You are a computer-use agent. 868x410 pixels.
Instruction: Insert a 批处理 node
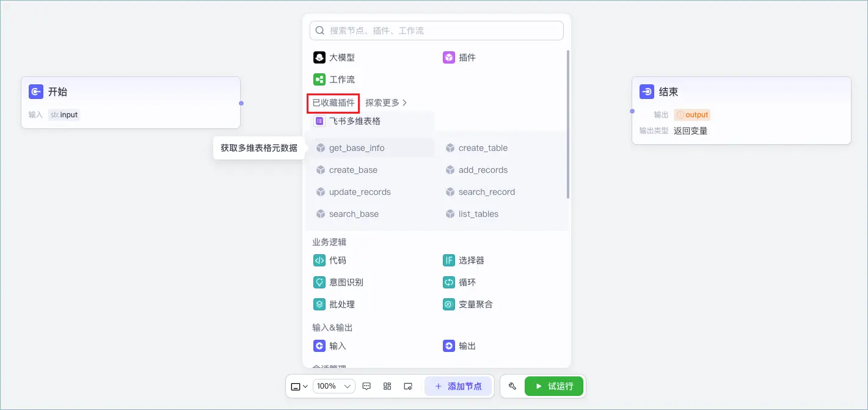tap(334, 304)
